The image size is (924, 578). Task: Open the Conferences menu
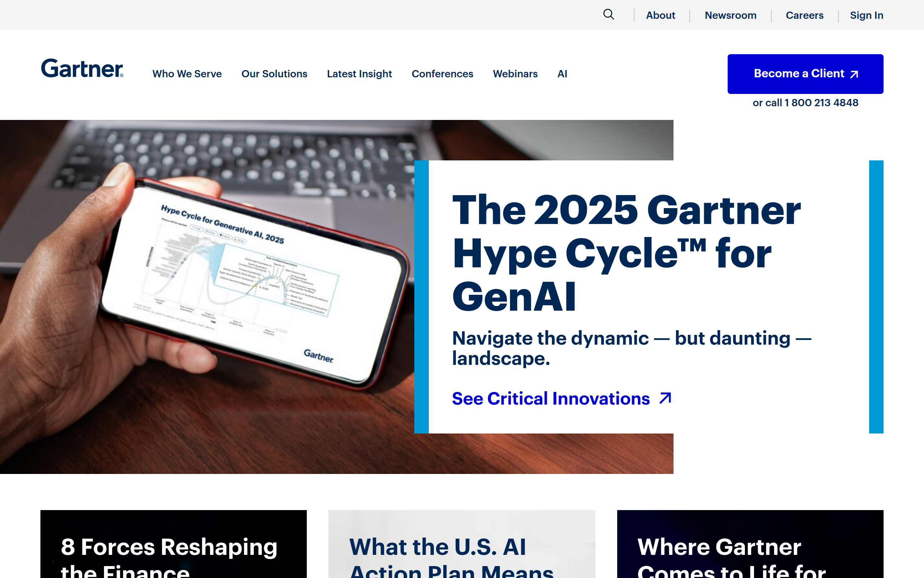pyautogui.click(x=442, y=74)
